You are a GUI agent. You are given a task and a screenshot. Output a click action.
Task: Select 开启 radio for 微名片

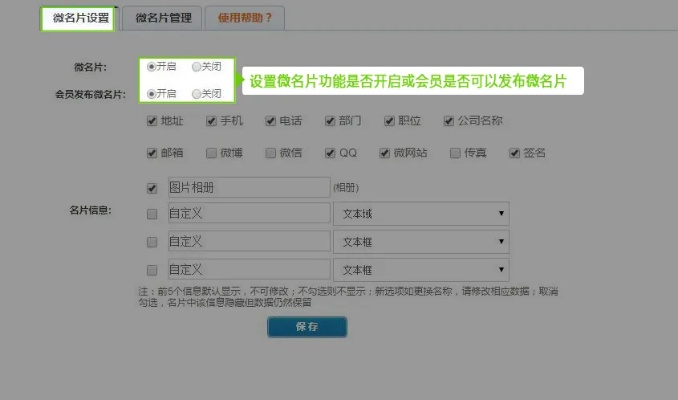(x=151, y=67)
